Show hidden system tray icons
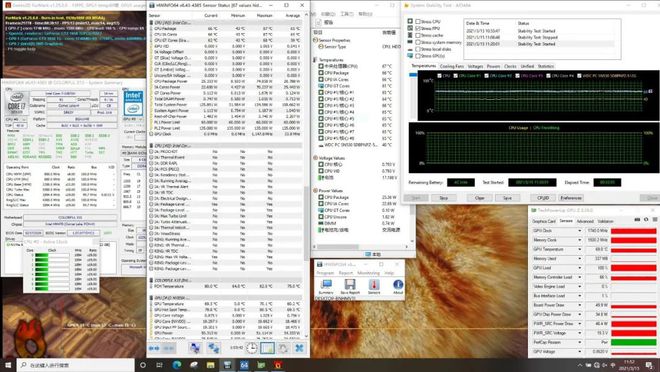Image resolution: width=660 pixels, height=372 pixels. (580, 365)
